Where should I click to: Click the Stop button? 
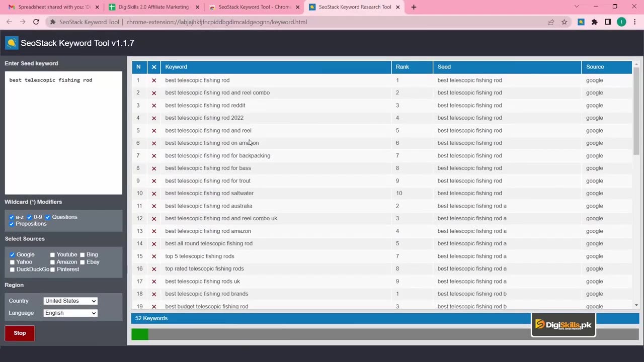(x=20, y=333)
